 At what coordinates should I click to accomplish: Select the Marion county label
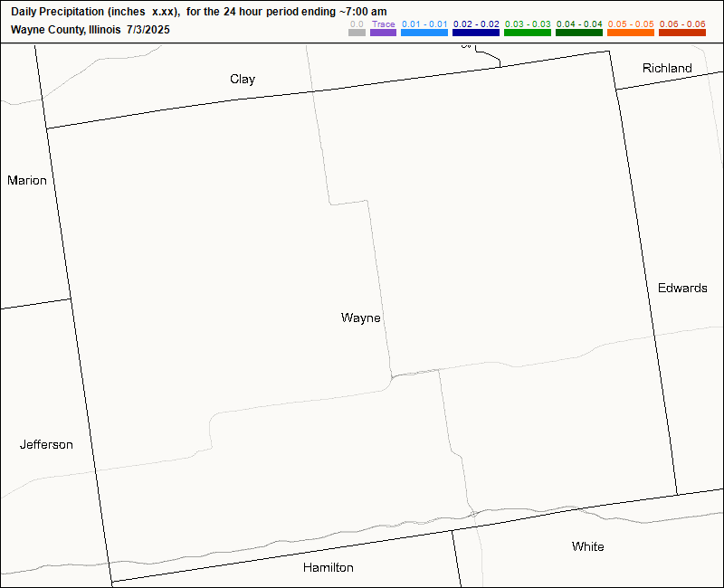pos(27,180)
